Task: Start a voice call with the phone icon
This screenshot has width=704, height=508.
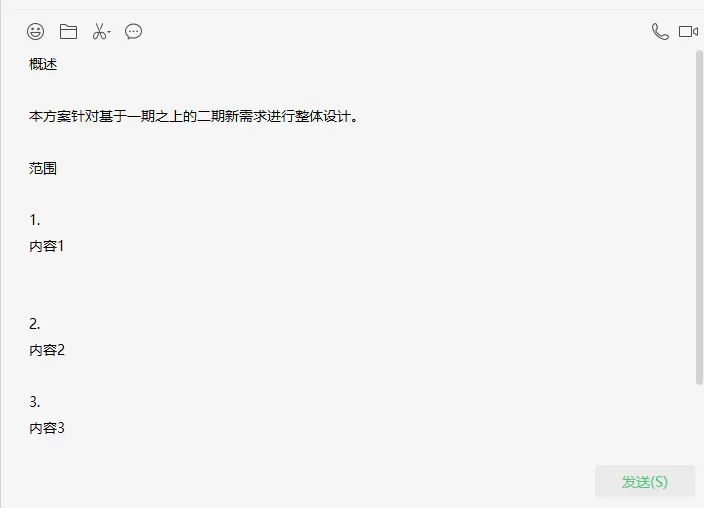Action: point(660,32)
